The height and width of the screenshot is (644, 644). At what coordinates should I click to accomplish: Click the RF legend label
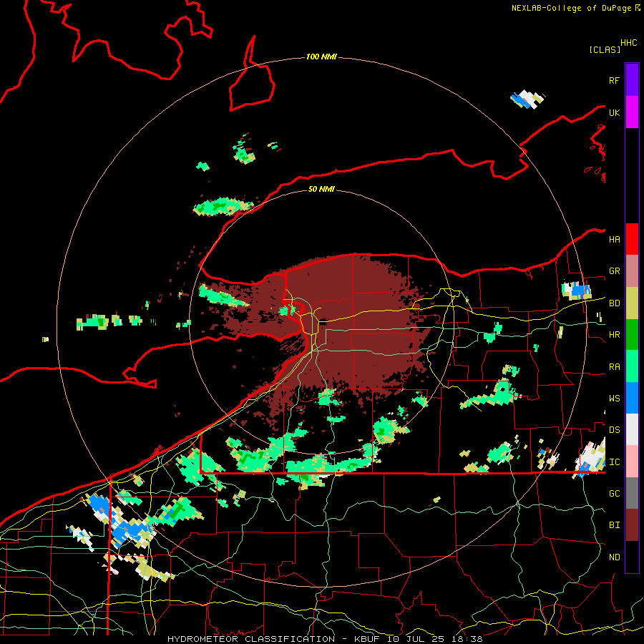click(x=614, y=80)
